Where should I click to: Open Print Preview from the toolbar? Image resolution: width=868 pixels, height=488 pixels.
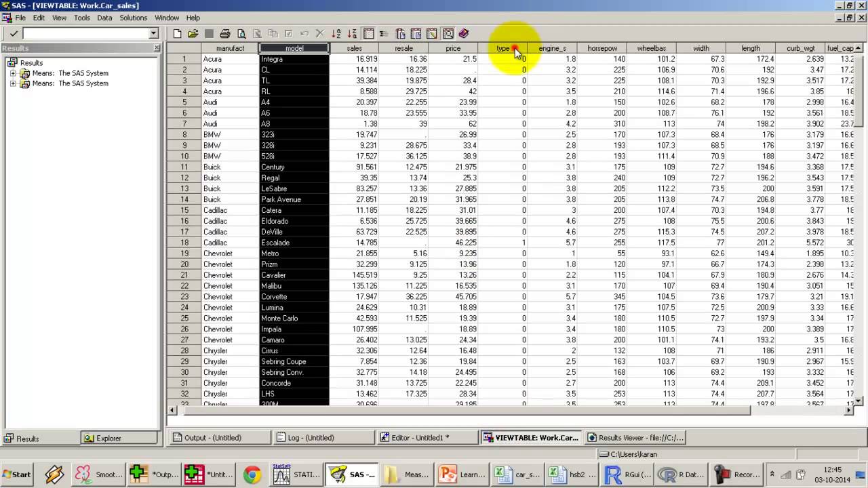241,33
